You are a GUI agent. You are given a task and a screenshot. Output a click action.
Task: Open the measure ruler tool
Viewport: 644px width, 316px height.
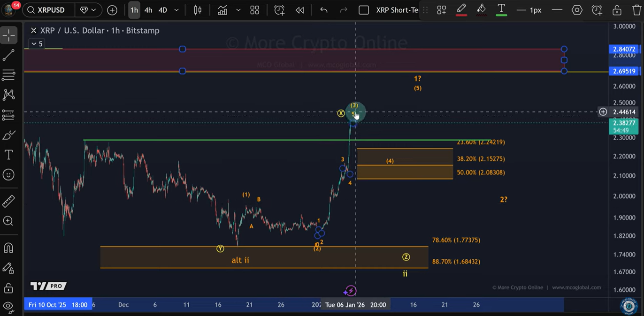tap(9, 202)
